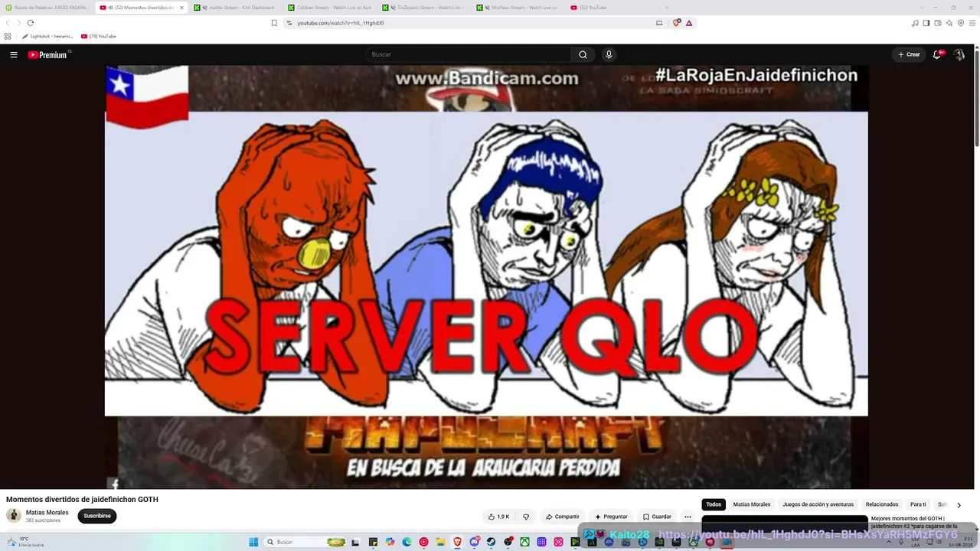Open Matias Morales channel name link
980x551 pixels.
[x=47, y=513]
